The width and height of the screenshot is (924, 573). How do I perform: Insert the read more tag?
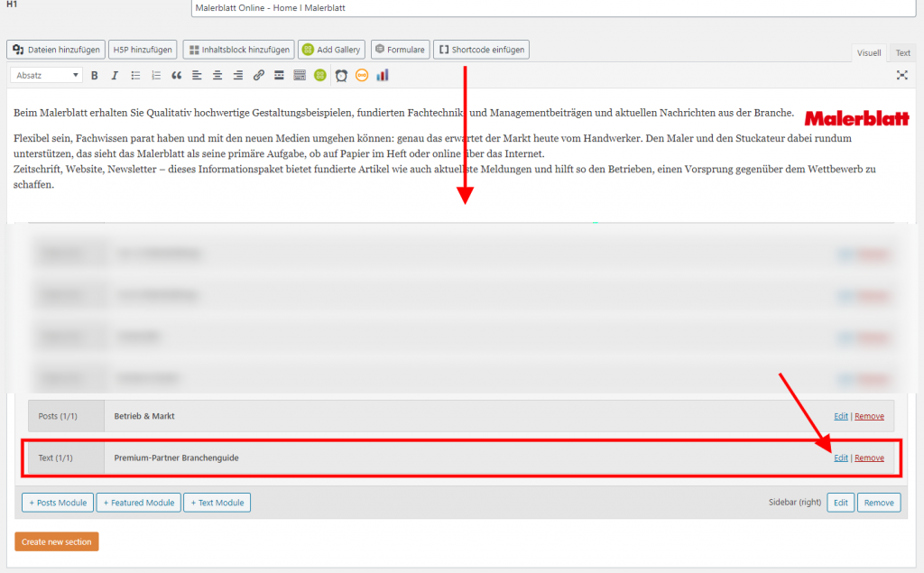click(x=280, y=76)
